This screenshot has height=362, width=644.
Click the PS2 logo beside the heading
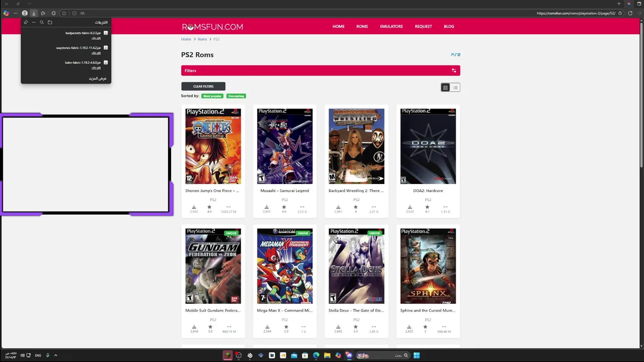point(455,54)
